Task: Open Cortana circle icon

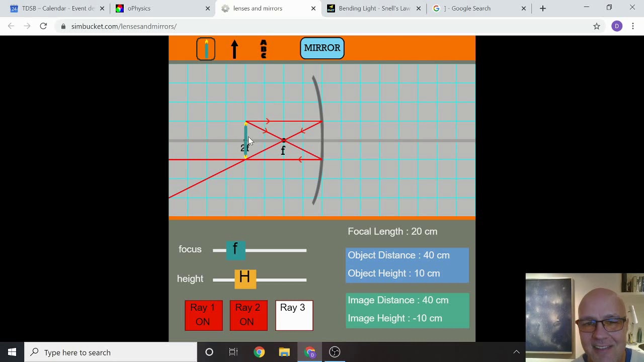Action: pos(209,352)
